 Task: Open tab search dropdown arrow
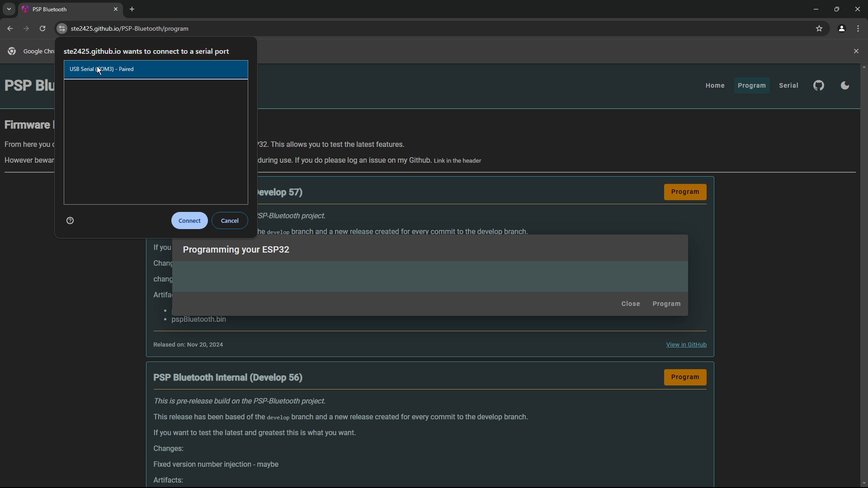(9, 9)
